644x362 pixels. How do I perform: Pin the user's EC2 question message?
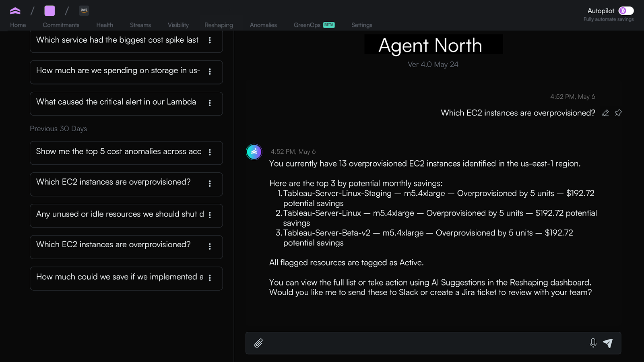[x=618, y=113]
